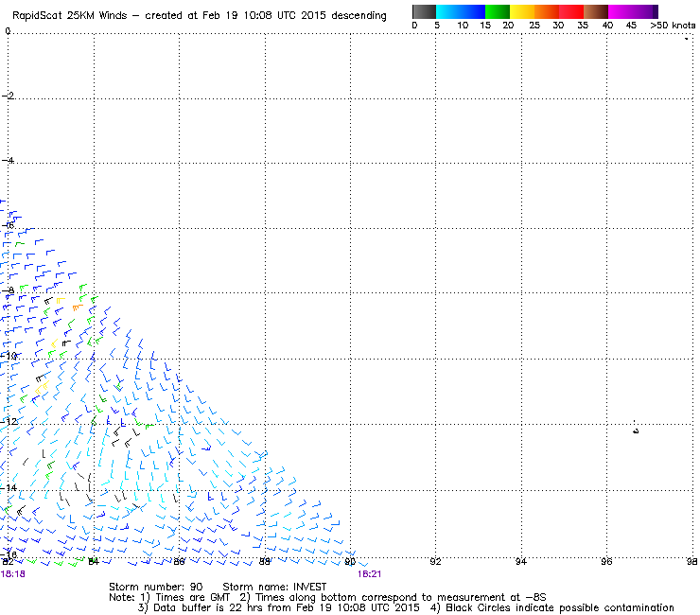Click the '86' longitude axis label

point(179,562)
